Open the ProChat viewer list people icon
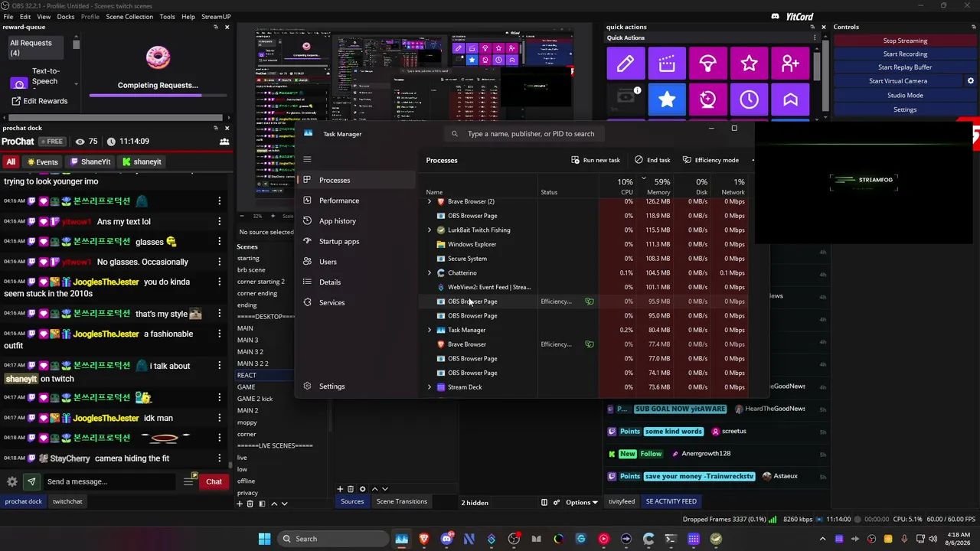The height and width of the screenshot is (551, 980). click(224, 142)
